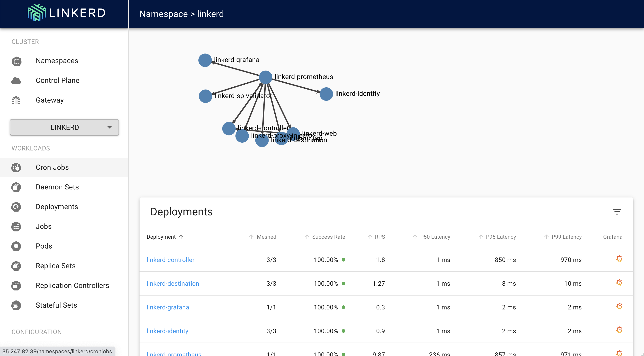Open the linkerd-destination deployment link
644x356 pixels.
point(173,284)
